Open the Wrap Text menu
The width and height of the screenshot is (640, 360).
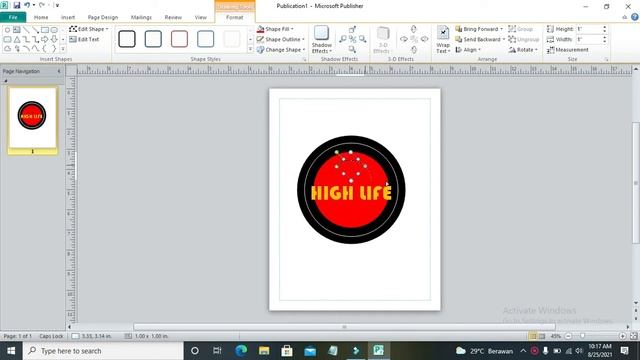click(443, 40)
